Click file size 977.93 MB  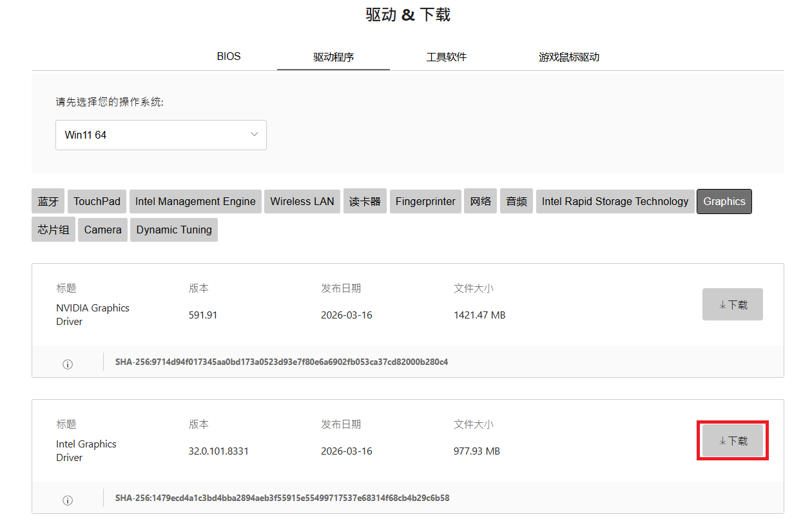click(477, 451)
